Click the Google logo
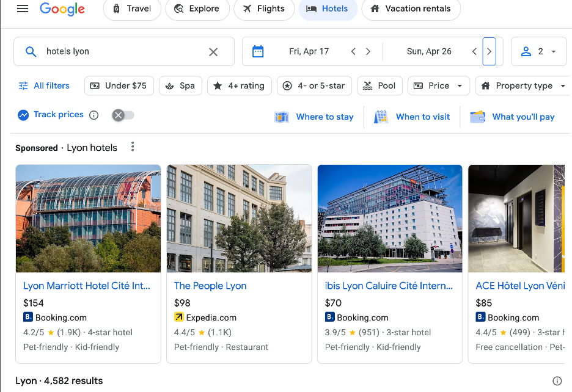572x392 pixels. pos(62,9)
